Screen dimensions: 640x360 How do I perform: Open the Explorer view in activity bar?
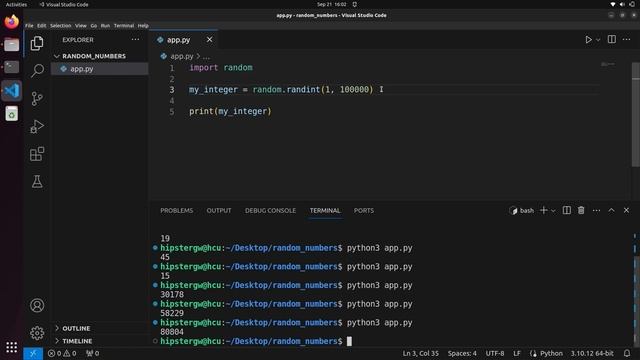click(x=37, y=43)
